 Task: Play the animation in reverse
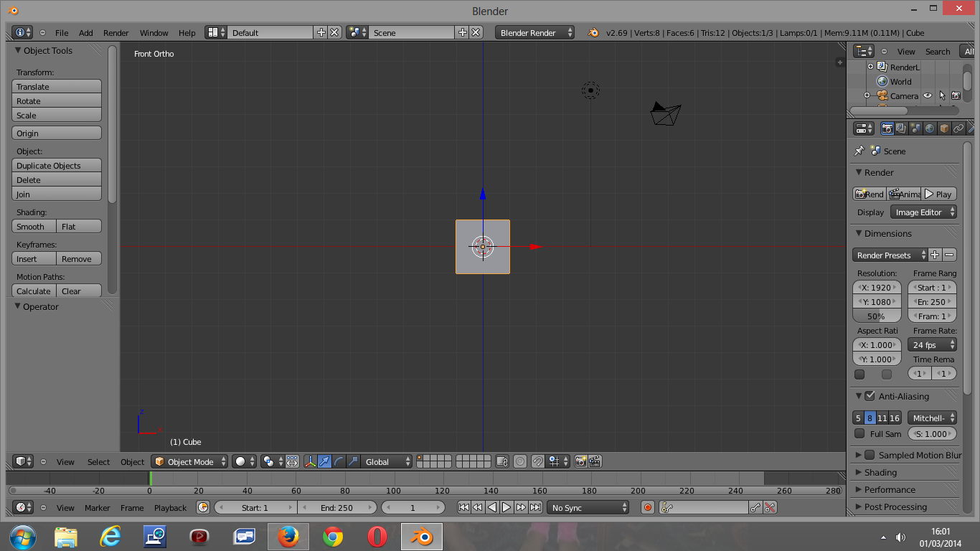coord(492,507)
